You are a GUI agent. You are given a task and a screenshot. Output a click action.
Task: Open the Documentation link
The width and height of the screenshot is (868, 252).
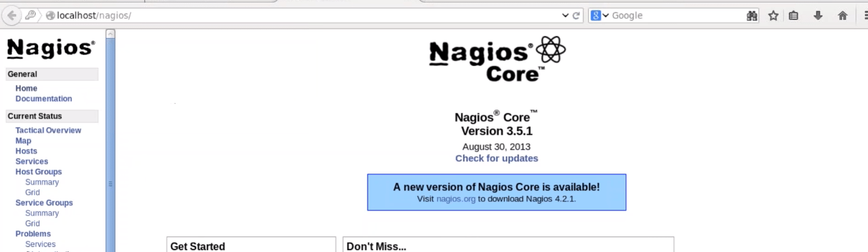click(43, 98)
